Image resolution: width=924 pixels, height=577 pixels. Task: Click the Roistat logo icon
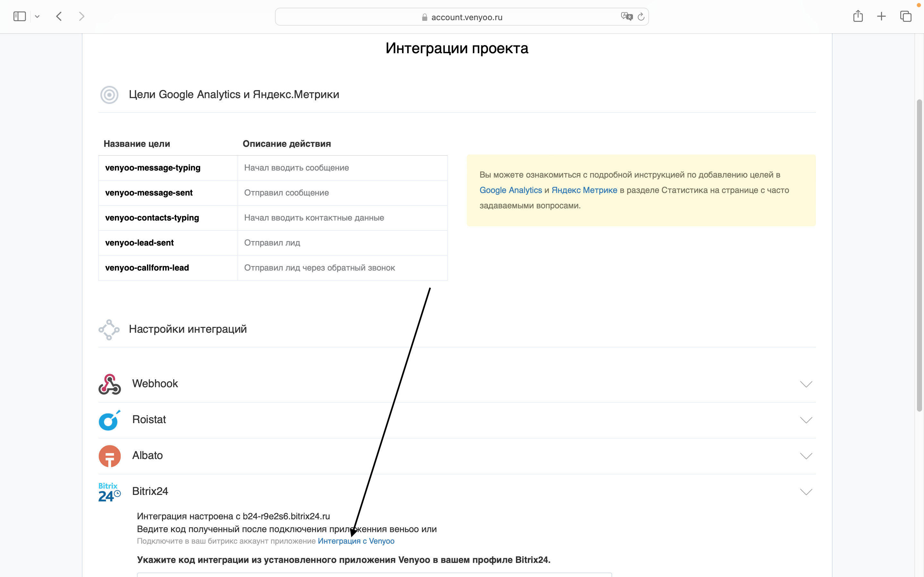(109, 420)
